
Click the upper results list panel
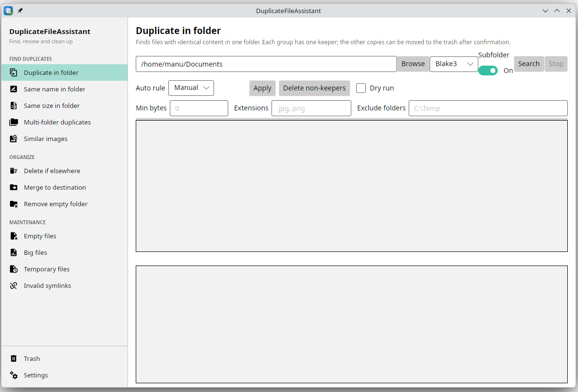pos(352,186)
